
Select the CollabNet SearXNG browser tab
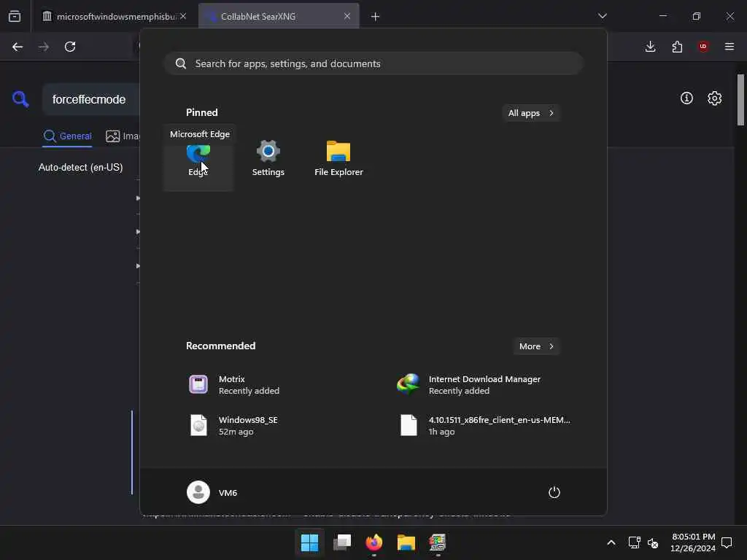point(279,16)
